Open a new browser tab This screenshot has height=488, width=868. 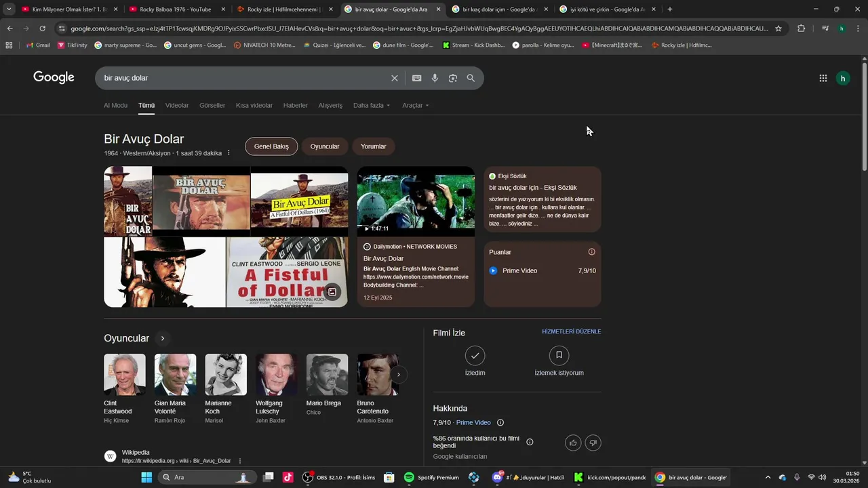(670, 9)
